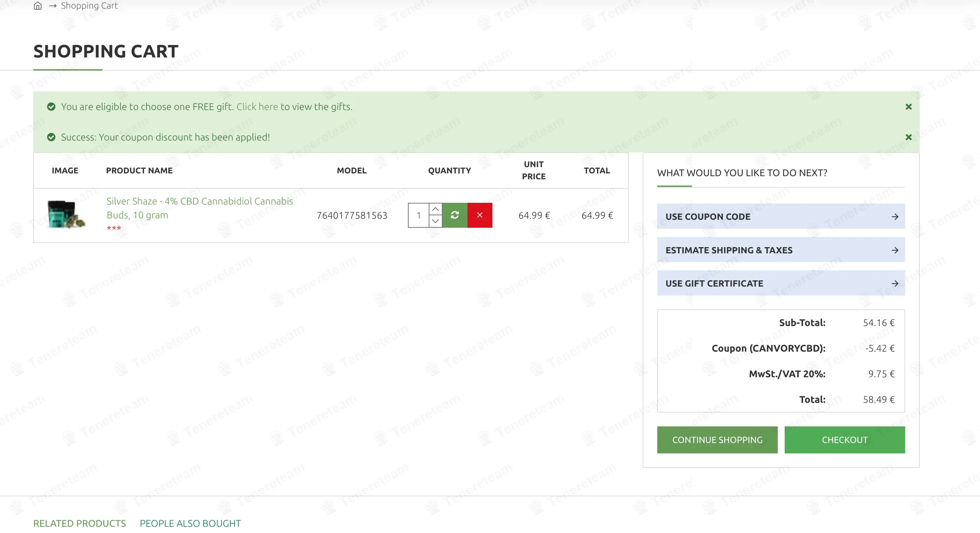Image resolution: width=980 pixels, height=533 pixels.
Task: Click the Continue Shopping button
Action: 717,440
